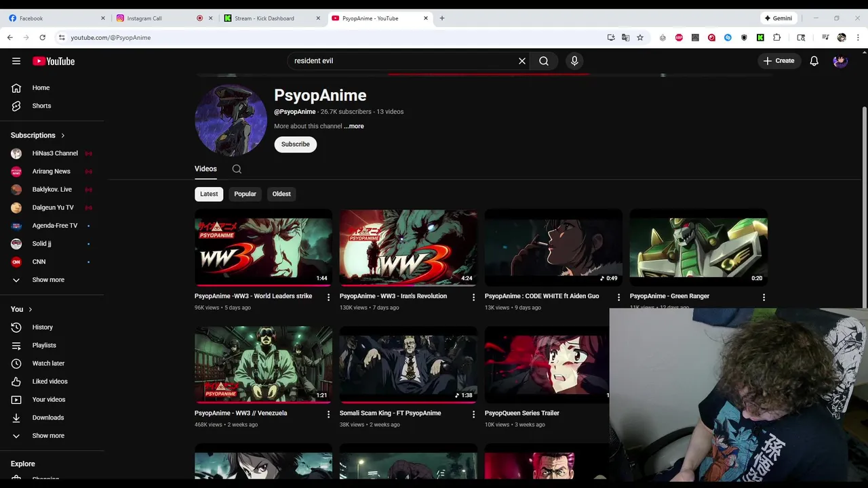Open a new browser tab with plus icon
This screenshot has width=868, height=488.
click(442, 18)
